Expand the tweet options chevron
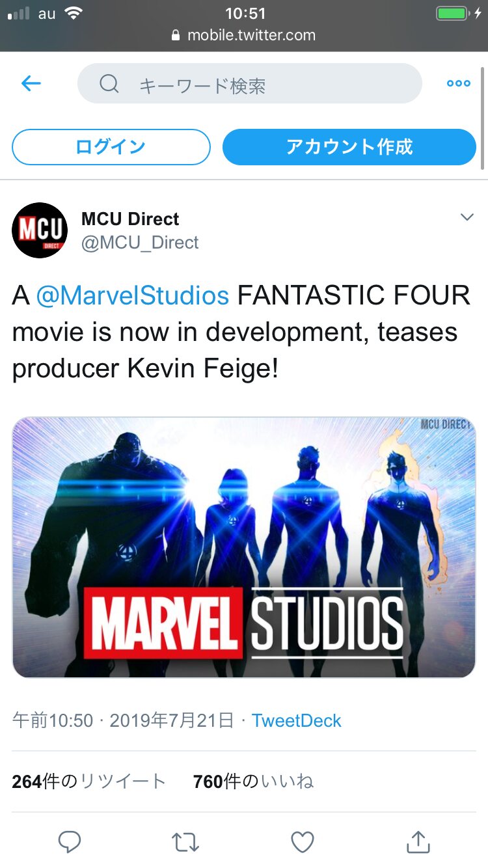 [467, 217]
